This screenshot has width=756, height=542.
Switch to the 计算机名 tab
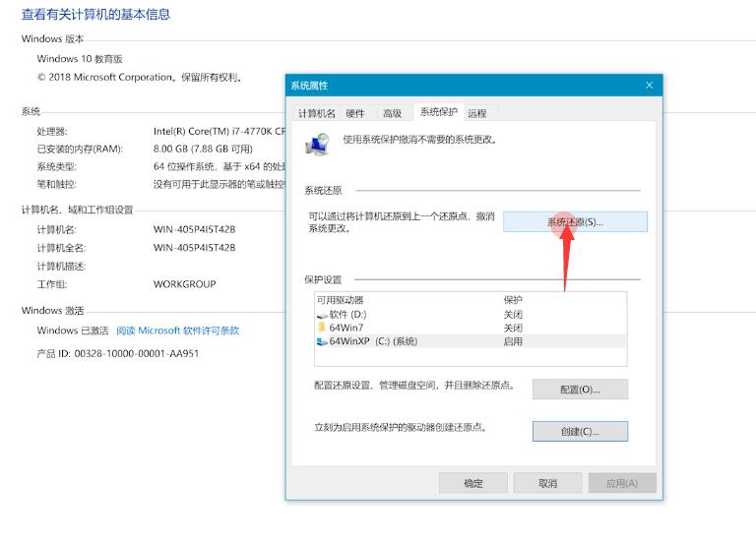(x=316, y=113)
